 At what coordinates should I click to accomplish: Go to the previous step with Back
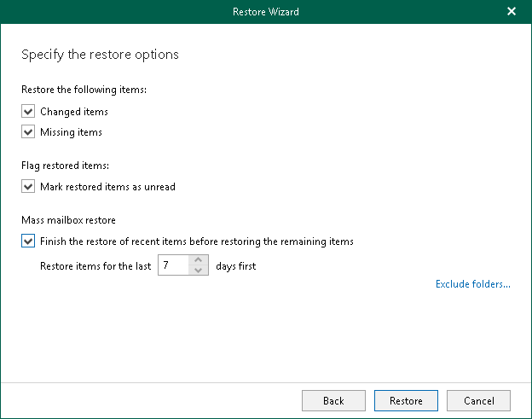(x=333, y=401)
